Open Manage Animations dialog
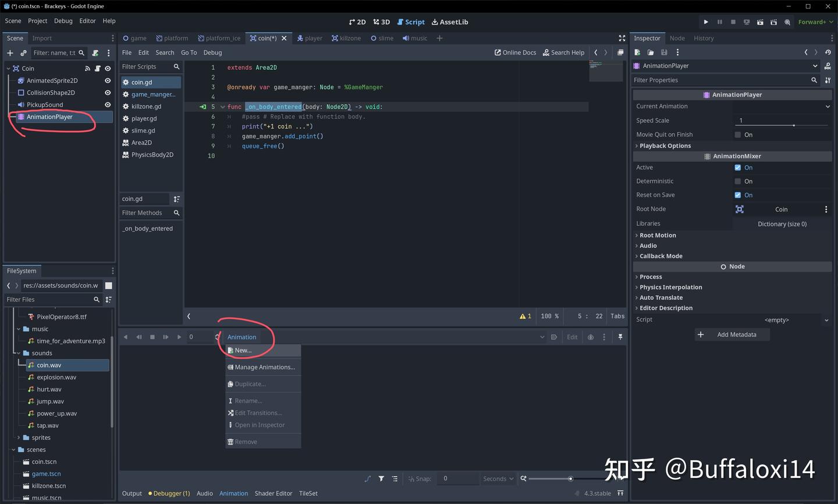Image resolution: width=838 pixels, height=504 pixels. pos(264,367)
